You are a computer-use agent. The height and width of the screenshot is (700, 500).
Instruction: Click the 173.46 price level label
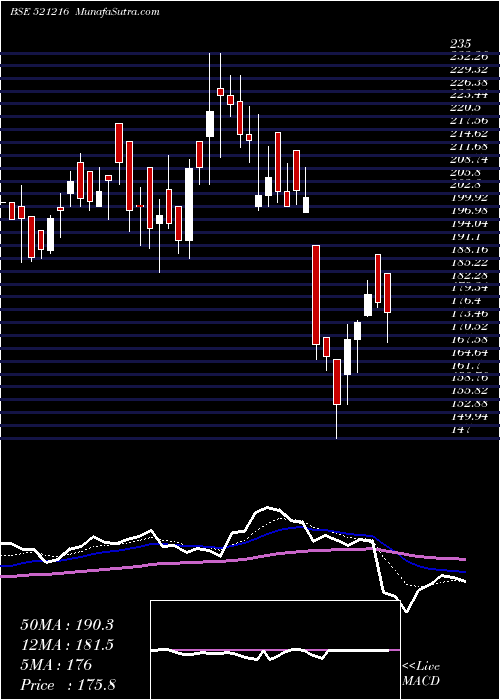tap(469, 313)
